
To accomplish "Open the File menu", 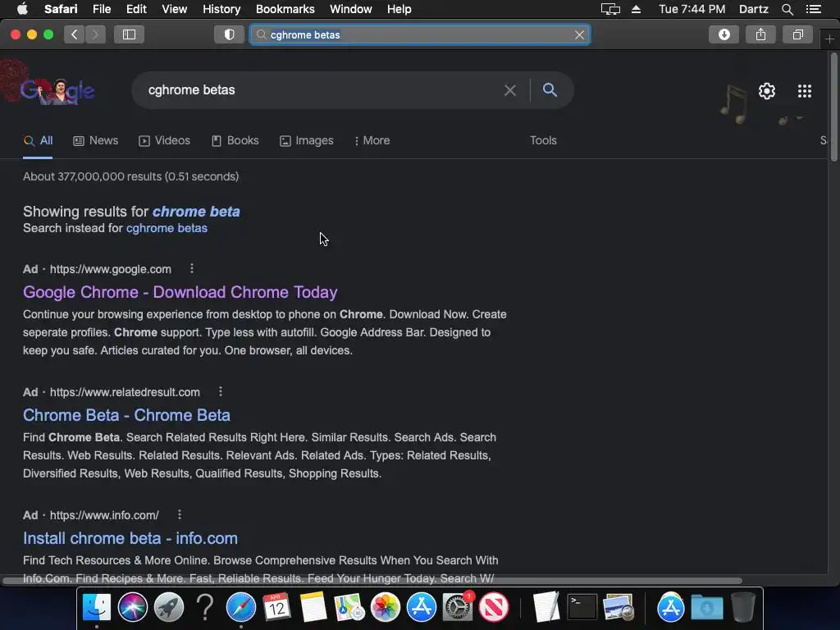I will tap(101, 9).
